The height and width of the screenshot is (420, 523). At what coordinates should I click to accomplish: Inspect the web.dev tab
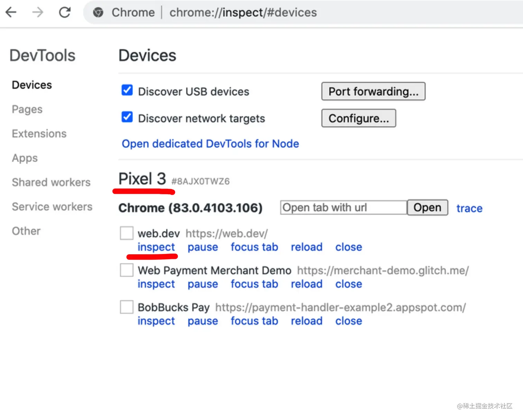(156, 247)
